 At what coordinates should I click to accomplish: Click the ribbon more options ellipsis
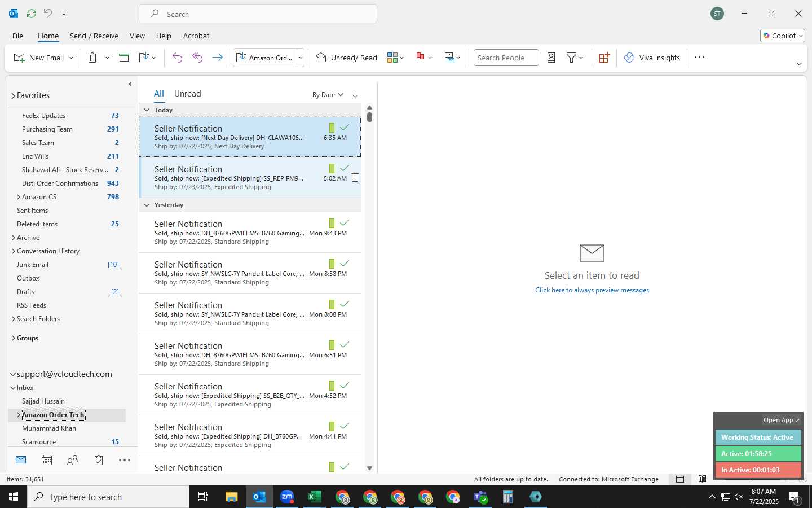coord(699,58)
